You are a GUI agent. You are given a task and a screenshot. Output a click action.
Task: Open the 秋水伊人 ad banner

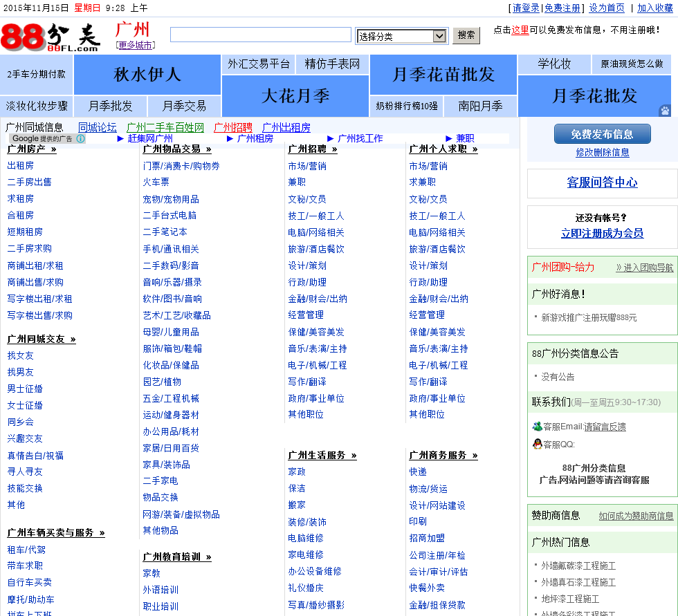147,74
